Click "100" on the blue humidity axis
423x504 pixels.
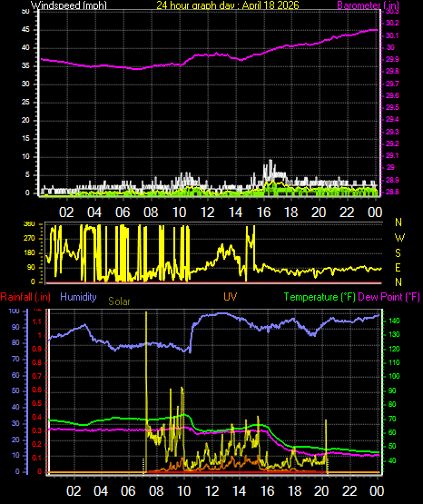[x=15, y=311]
